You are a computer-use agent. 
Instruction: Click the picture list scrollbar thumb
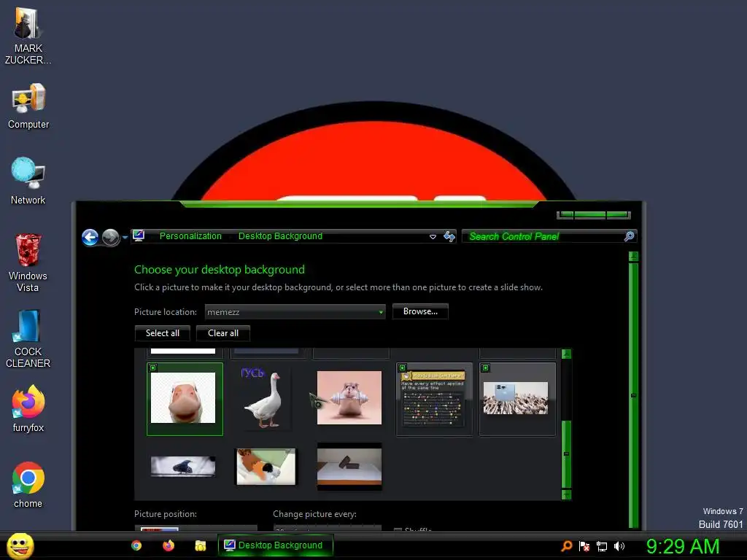click(x=566, y=454)
